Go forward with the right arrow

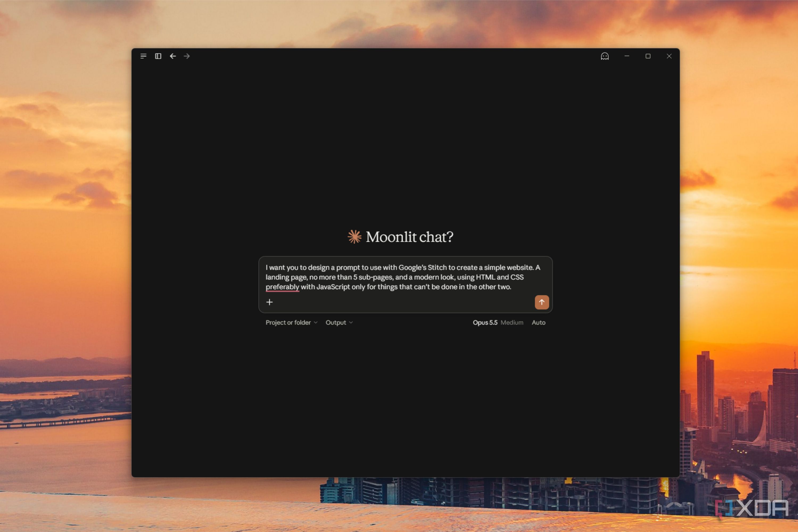point(187,56)
